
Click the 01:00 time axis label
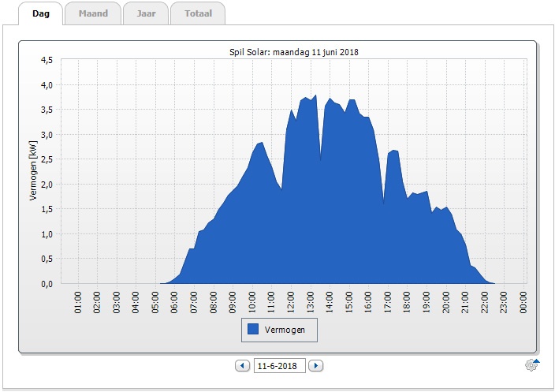point(78,302)
